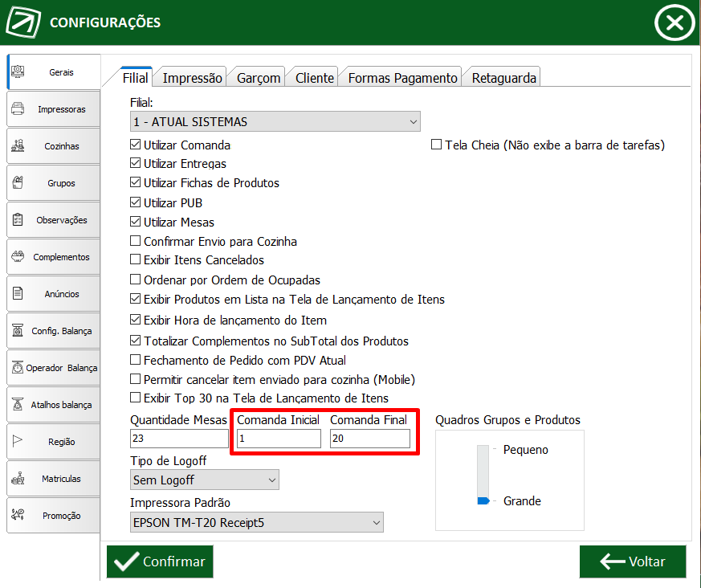
Task: Switch to the Filial tab
Action: [135, 78]
